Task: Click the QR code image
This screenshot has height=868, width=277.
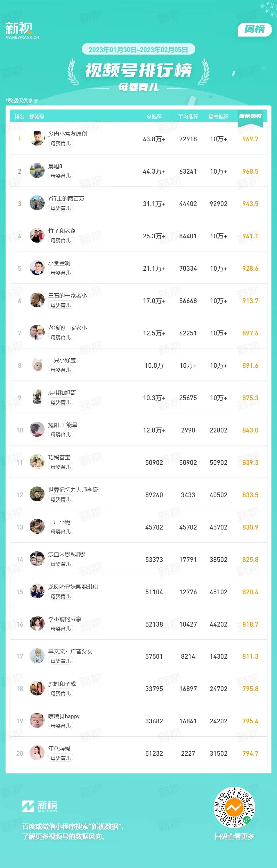Action: click(234, 807)
